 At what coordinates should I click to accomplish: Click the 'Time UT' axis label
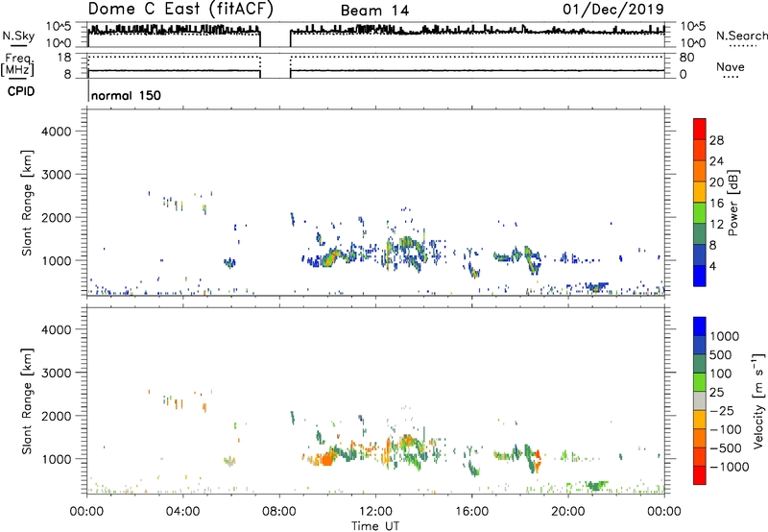[375, 526]
